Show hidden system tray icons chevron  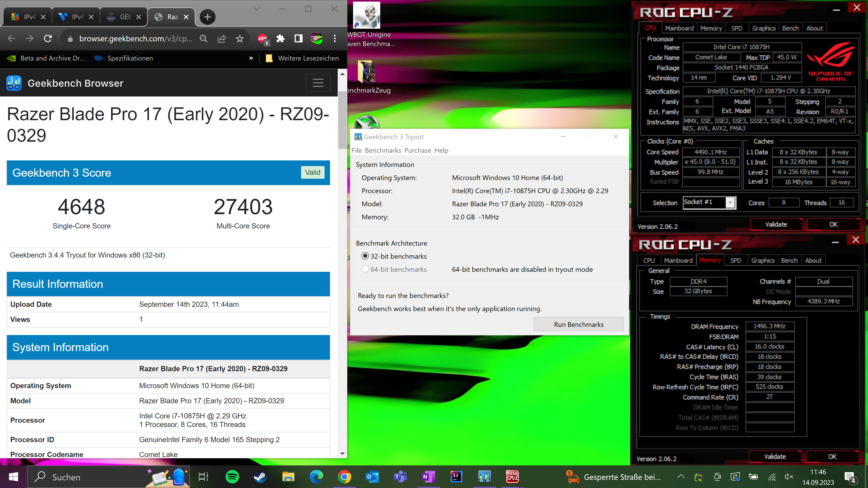point(681,476)
